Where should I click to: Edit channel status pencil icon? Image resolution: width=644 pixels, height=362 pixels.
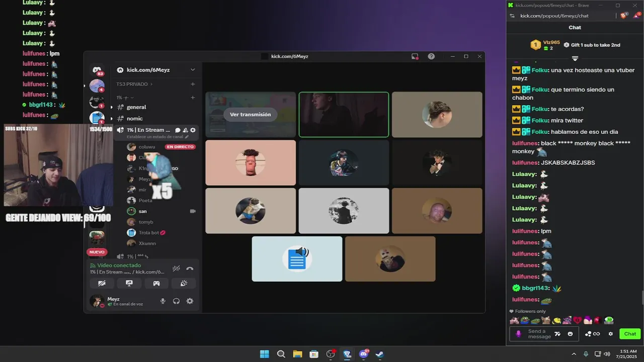187,137
